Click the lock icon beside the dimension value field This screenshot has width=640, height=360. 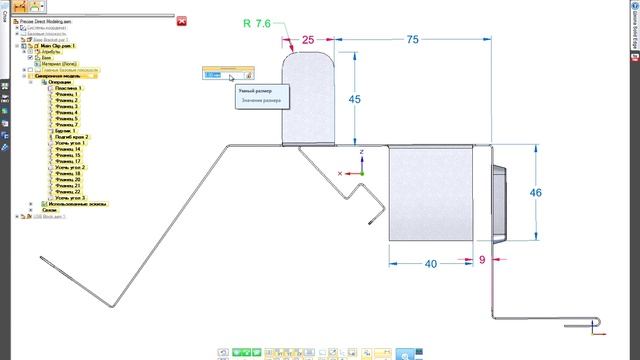point(249,75)
